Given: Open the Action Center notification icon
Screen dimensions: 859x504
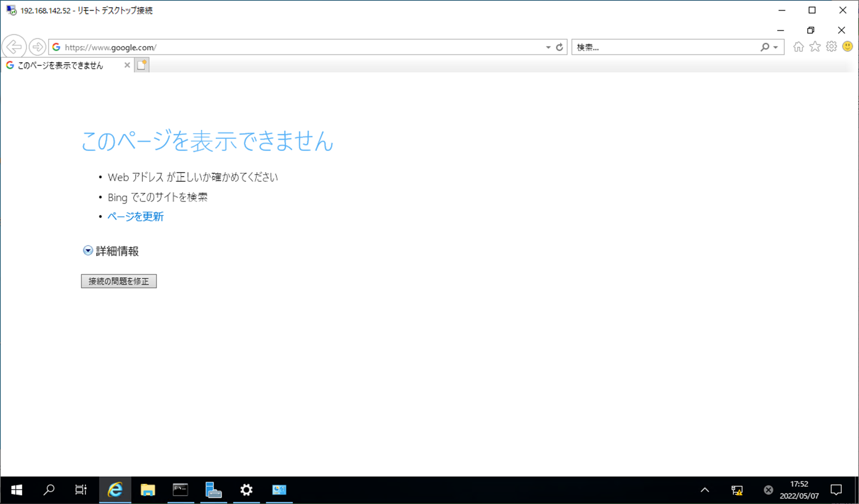Looking at the screenshot, I should coord(836,490).
